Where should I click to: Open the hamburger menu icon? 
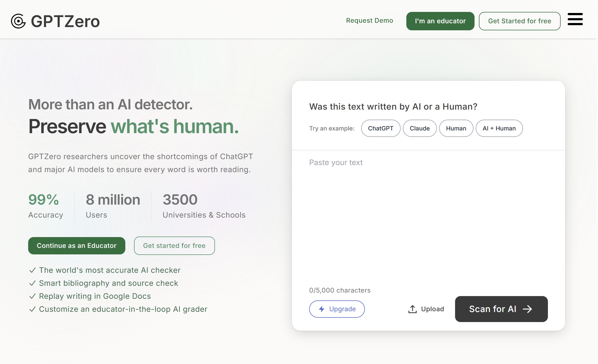point(575,19)
